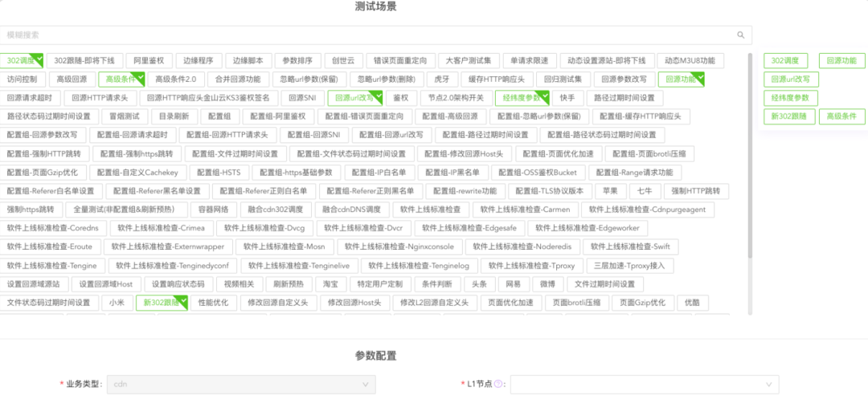Select the 配置组-rewrite功能 tag
Screen dimensions: 868x395
(x=465, y=191)
